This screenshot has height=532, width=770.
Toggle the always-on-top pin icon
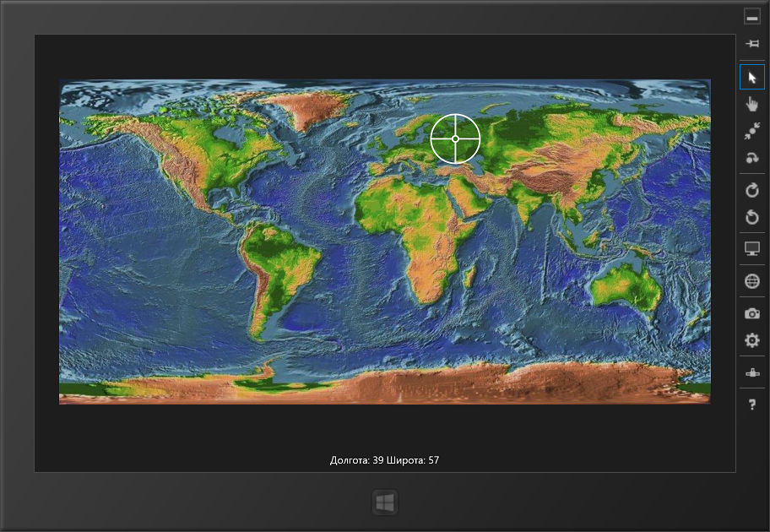click(x=751, y=44)
